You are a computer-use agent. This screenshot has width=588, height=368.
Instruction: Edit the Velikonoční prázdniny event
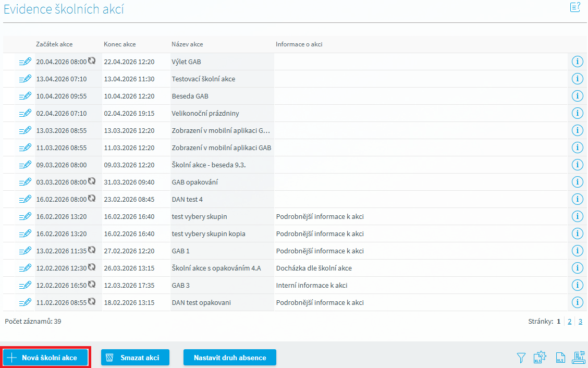25,114
